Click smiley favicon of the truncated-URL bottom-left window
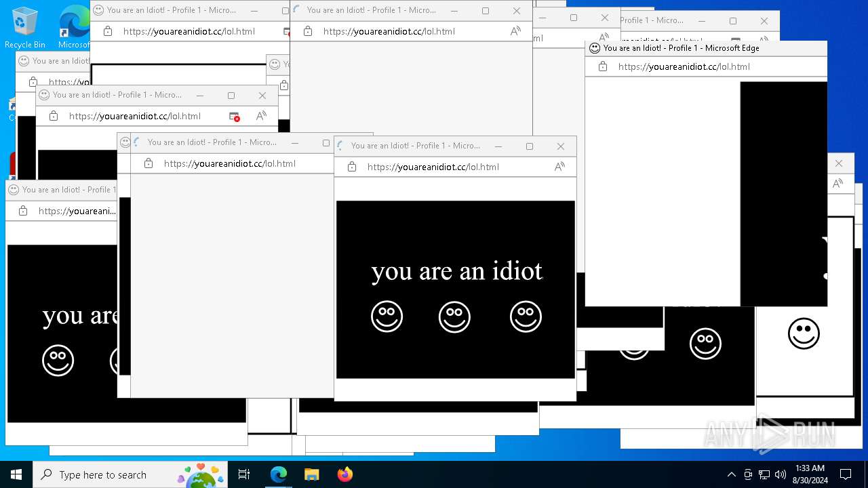The image size is (868, 488). click(x=14, y=190)
